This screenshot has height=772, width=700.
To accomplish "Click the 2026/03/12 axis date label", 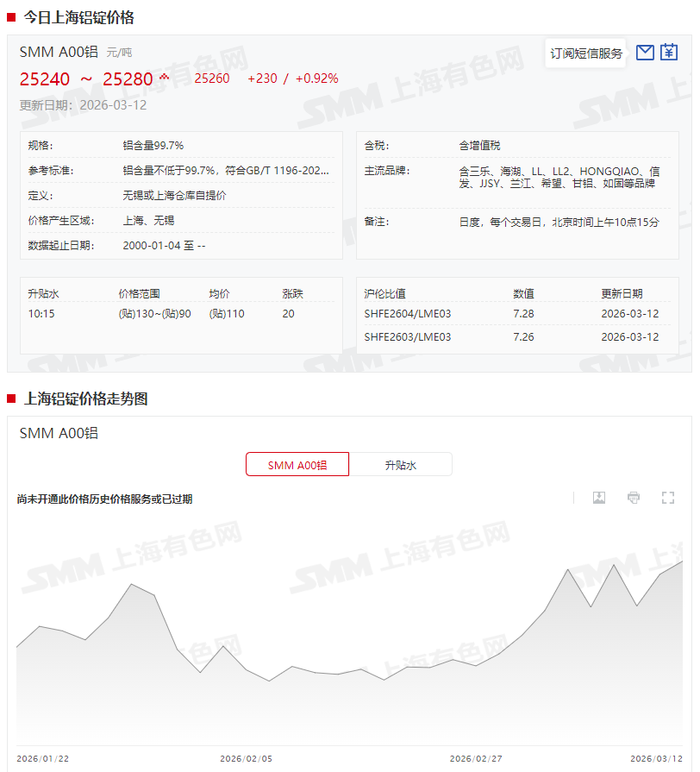I will [656, 759].
